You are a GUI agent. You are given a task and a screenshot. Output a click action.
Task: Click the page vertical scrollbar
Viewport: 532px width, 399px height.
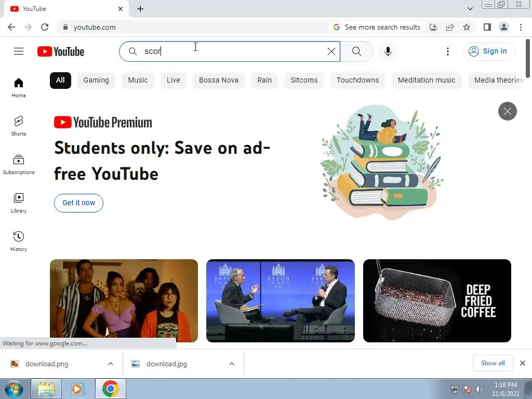[528, 58]
